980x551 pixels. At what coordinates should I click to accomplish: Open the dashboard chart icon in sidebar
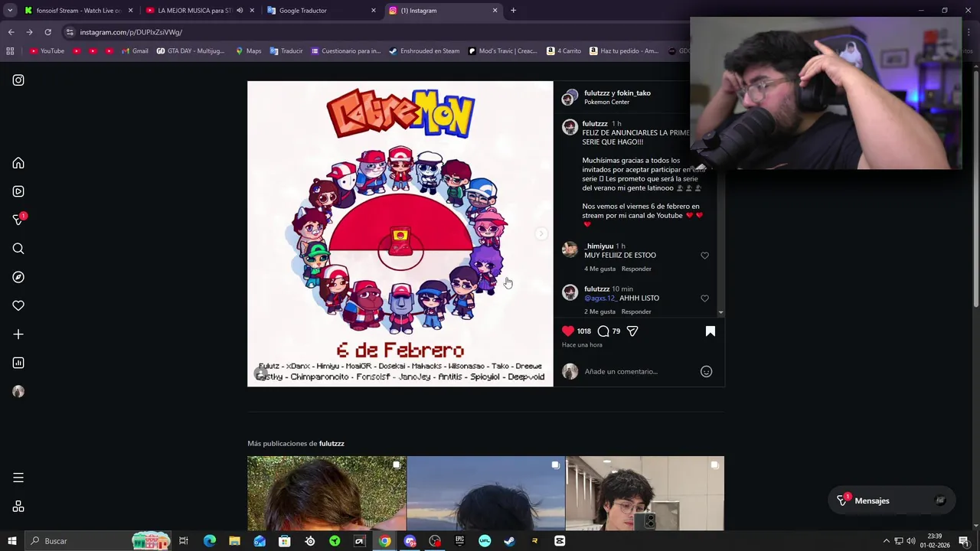(x=18, y=363)
